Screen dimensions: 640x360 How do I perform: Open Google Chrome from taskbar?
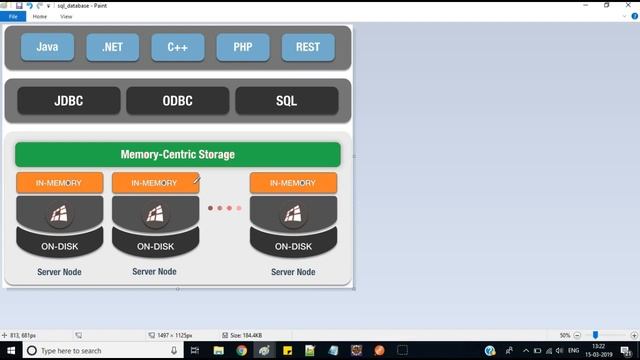click(x=241, y=351)
